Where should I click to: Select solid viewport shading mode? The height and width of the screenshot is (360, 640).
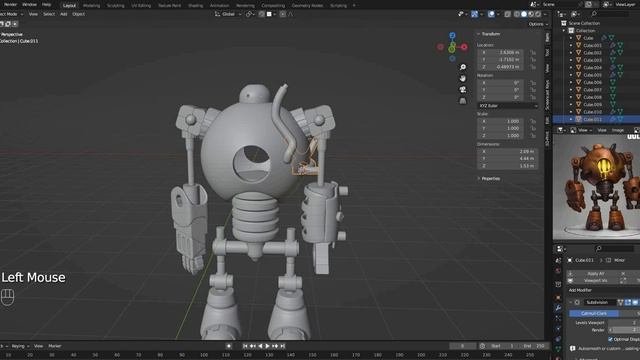(524, 14)
